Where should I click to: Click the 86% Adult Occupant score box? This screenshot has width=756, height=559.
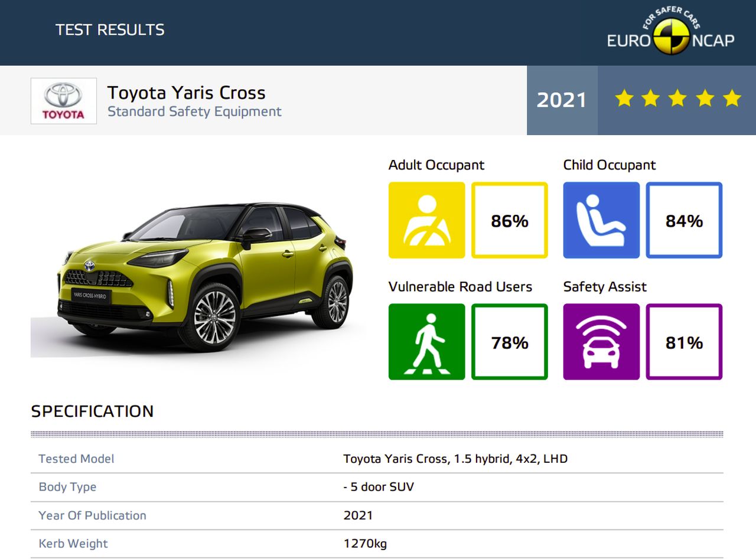(510, 220)
